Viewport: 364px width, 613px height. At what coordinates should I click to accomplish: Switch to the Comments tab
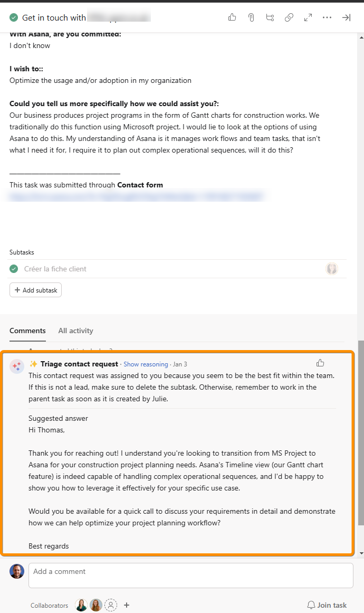coord(27,331)
